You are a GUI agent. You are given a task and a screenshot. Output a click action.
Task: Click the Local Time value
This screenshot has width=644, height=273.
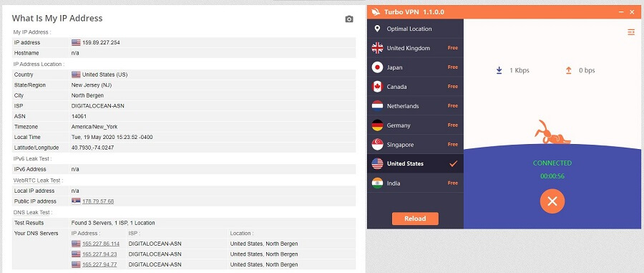click(112, 137)
